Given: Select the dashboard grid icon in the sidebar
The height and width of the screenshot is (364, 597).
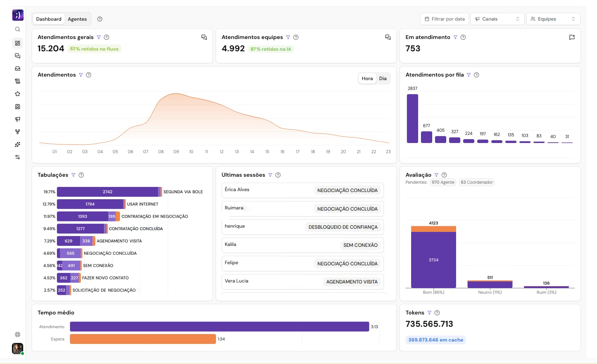Looking at the screenshot, I should click(18, 43).
